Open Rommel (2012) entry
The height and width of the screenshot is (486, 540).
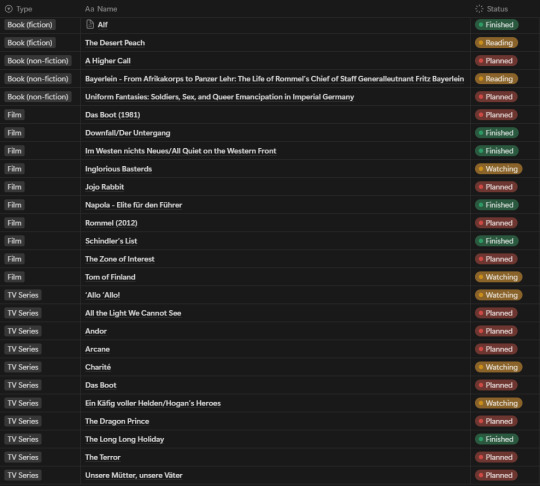click(111, 223)
